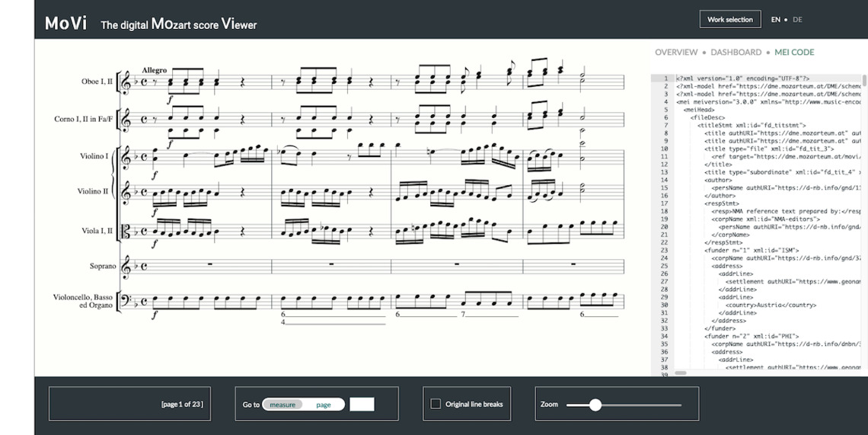Click the 'Corno I, II in Fa/F' staff label
The width and height of the screenshot is (868, 435).
(84, 119)
